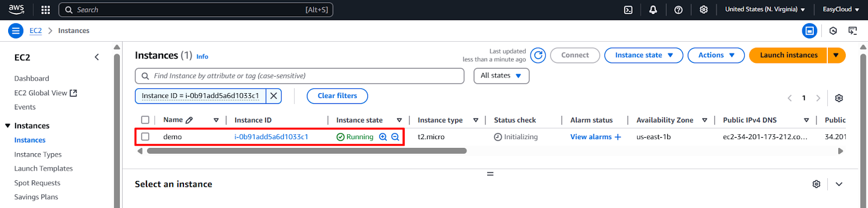Open the AWS home logo
Viewport: 868px width, 208px height.
click(16, 9)
